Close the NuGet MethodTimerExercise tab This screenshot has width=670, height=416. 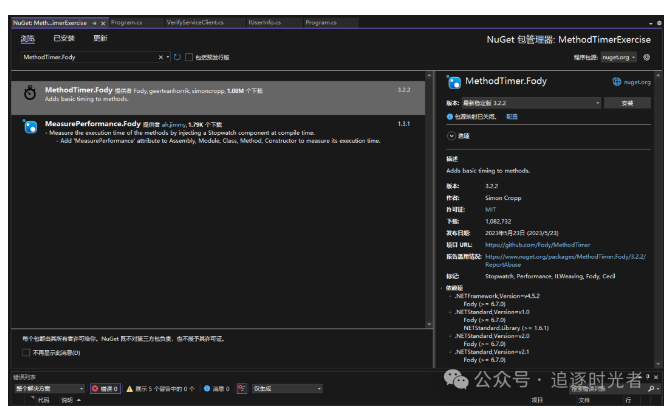[103, 23]
